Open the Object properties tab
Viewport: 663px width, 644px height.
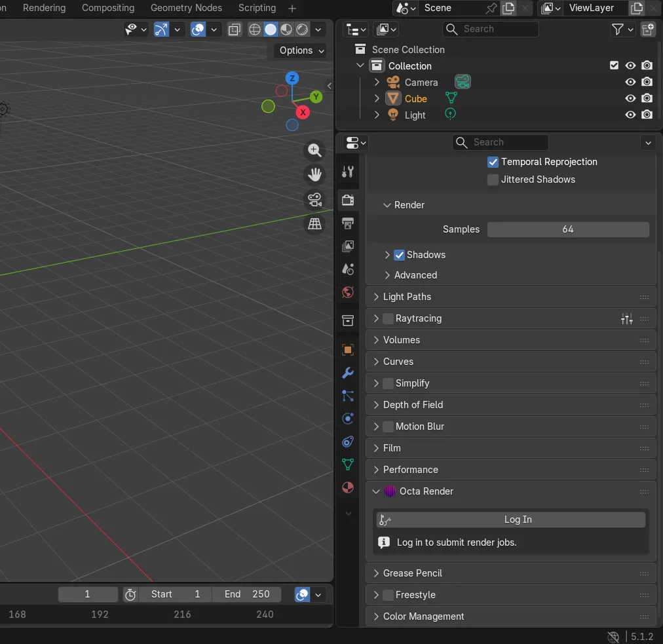click(x=348, y=350)
